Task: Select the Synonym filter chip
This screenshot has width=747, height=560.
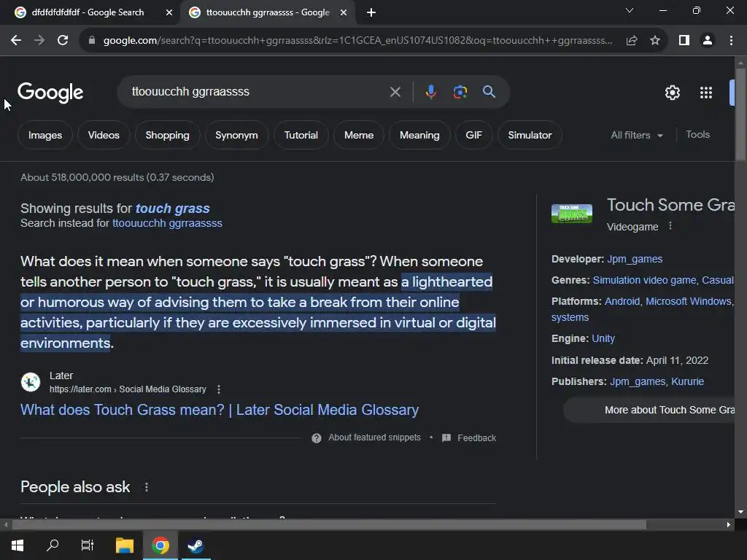Action: (236, 135)
